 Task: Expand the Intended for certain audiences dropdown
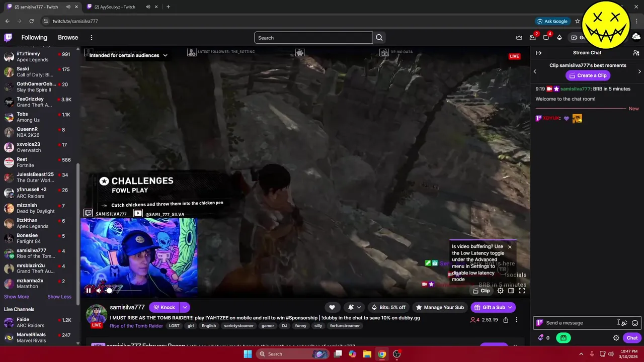click(x=128, y=55)
